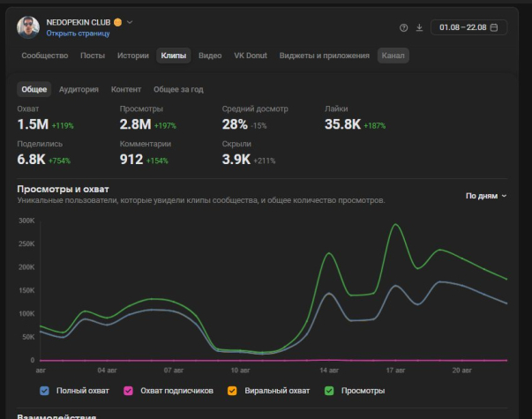Download statistics with the export icon

(x=419, y=27)
